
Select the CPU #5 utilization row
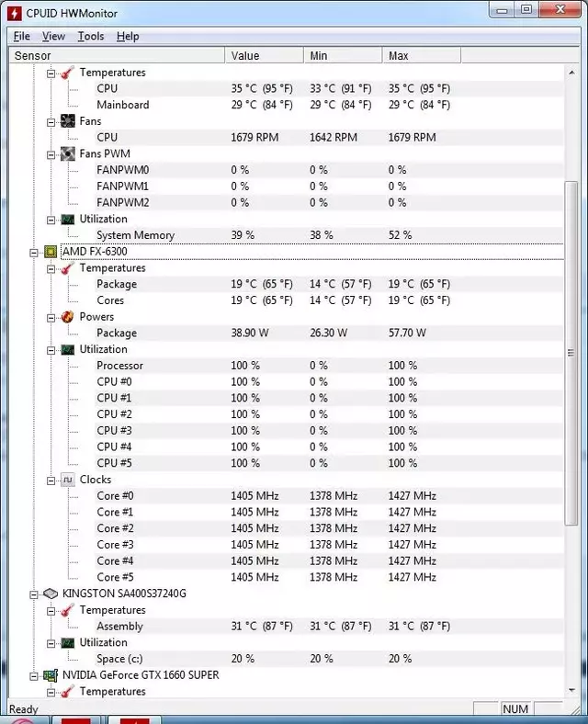pos(330,463)
